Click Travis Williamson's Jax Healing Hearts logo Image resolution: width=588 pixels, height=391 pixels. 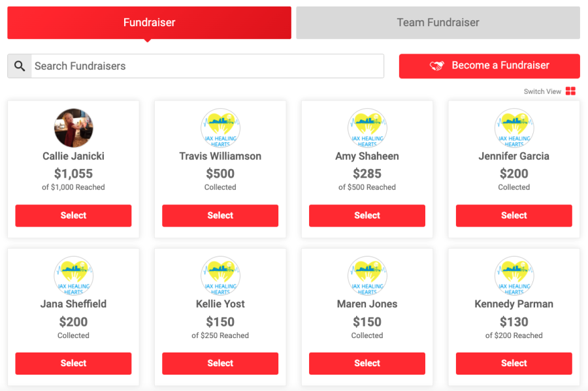tap(221, 128)
